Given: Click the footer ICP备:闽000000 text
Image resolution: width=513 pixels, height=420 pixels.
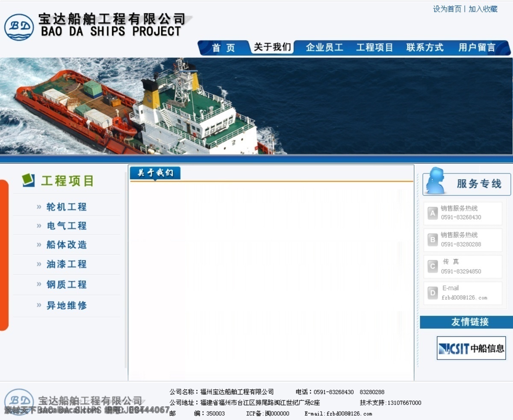Looking at the screenshot, I should point(268,414).
